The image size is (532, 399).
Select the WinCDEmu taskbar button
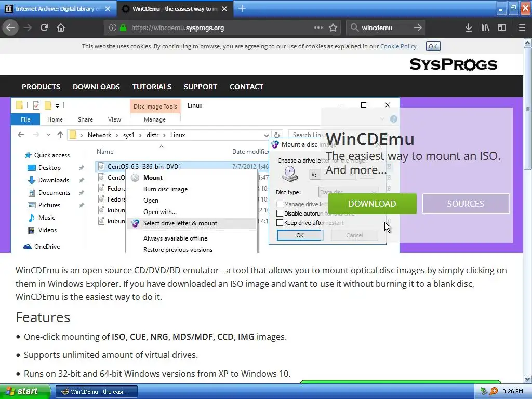[x=96, y=392]
